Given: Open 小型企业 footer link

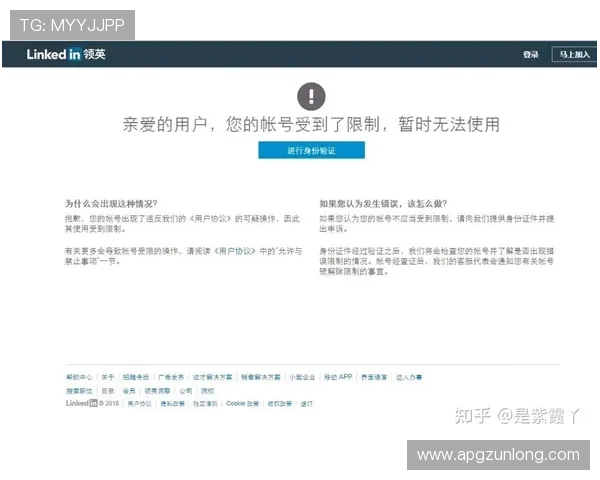Looking at the screenshot, I should pyautogui.click(x=302, y=377).
